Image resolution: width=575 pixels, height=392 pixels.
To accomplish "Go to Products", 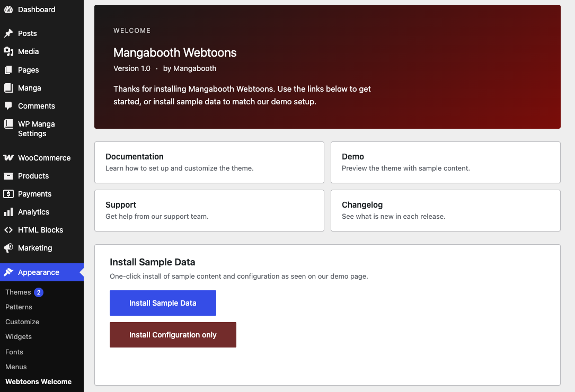I will [33, 176].
